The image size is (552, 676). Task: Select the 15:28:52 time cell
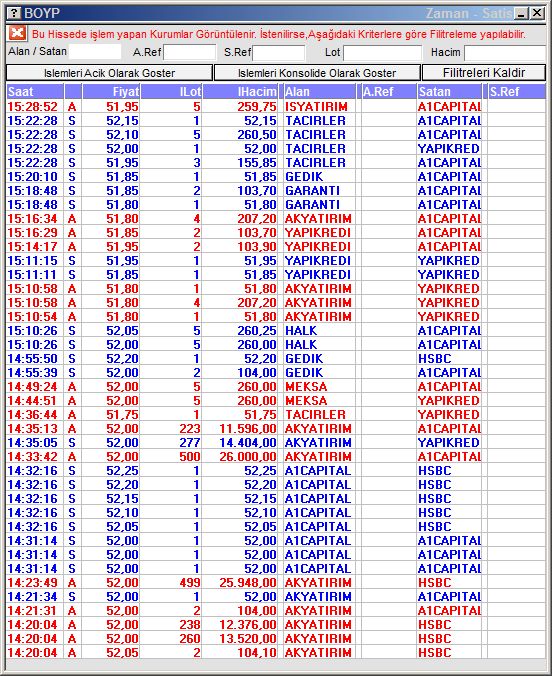[x=33, y=106]
